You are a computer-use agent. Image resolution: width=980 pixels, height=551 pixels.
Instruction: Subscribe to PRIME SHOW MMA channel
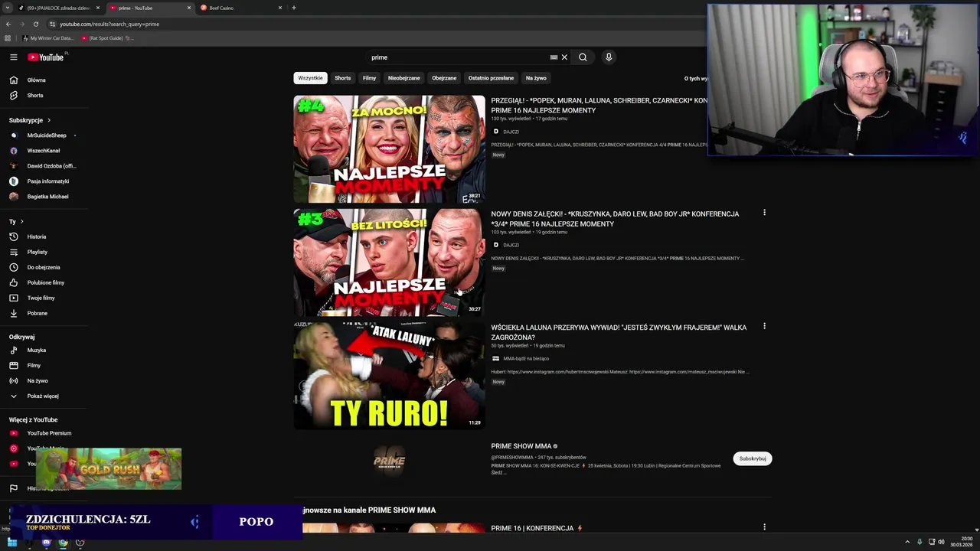point(753,458)
